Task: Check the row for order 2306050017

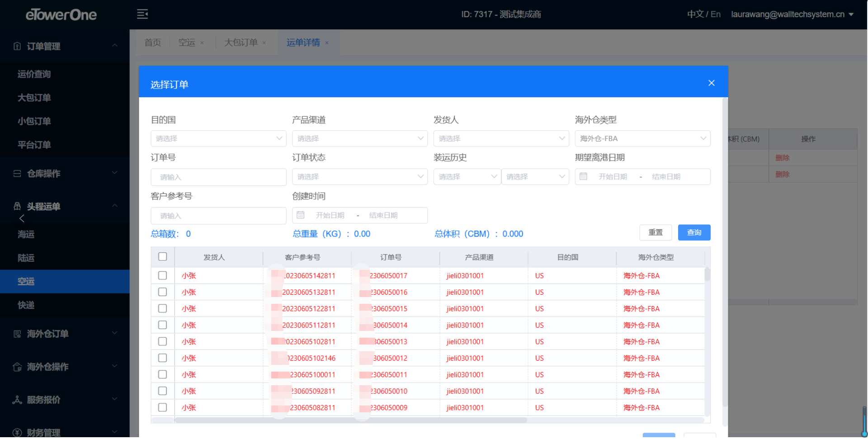Action: coord(163,276)
